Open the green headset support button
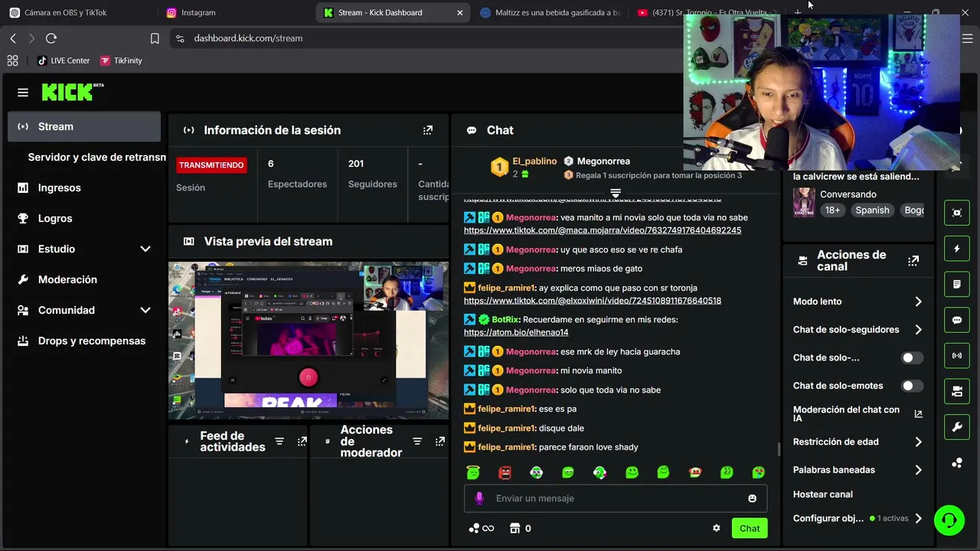980x551 pixels. click(x=949, y=520)
